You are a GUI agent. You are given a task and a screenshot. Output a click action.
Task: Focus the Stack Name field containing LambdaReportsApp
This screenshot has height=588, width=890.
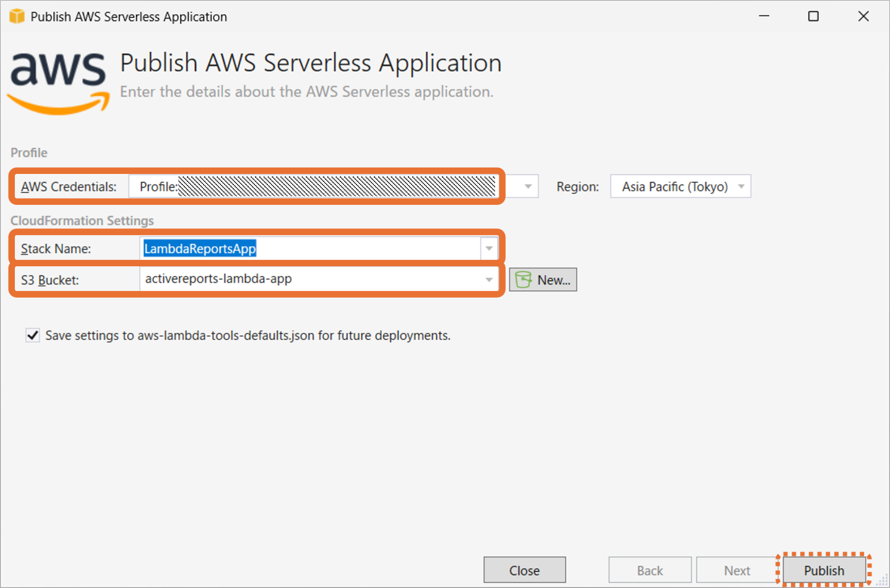pyautogui.click(x=311, y=248)
